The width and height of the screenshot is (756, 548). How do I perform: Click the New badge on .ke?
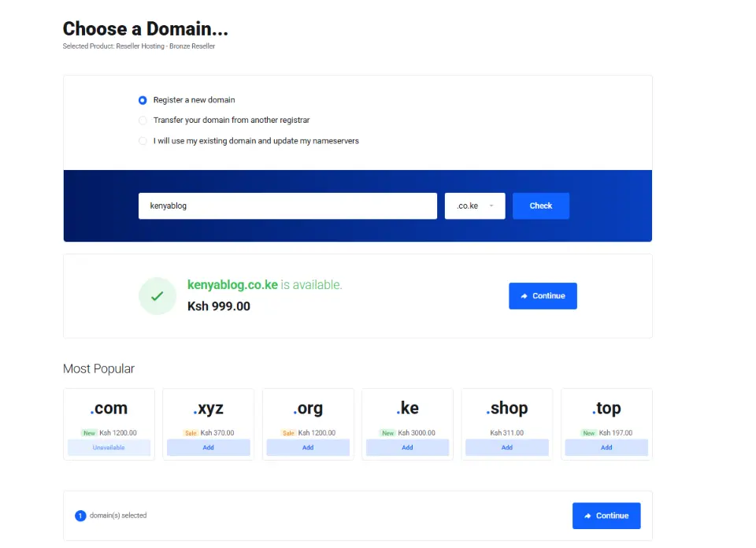coord(388,433)
